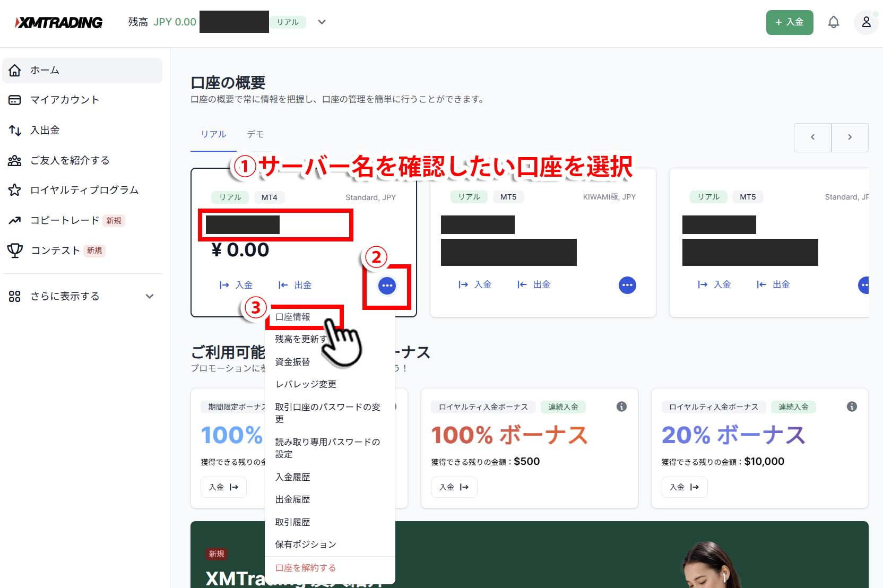Expand the account selector chevron in header
Screen dimensions: 883x588
(x=322, y=22)
